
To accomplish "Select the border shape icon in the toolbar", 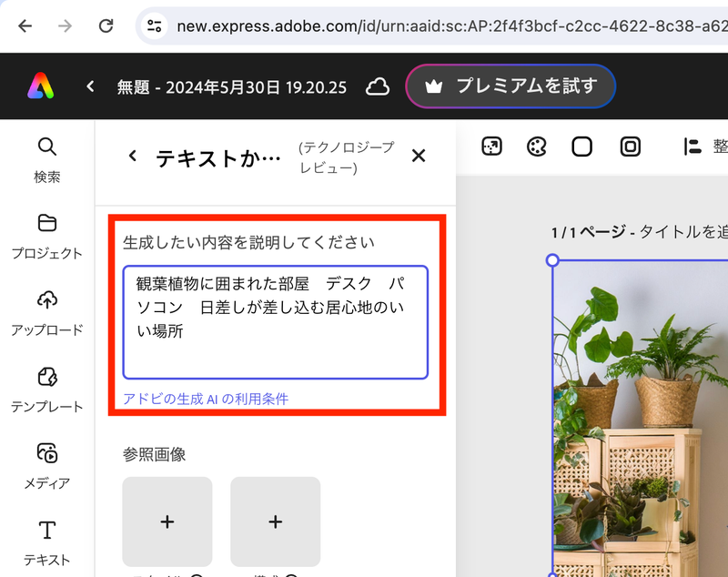I will tap(583, 146).
